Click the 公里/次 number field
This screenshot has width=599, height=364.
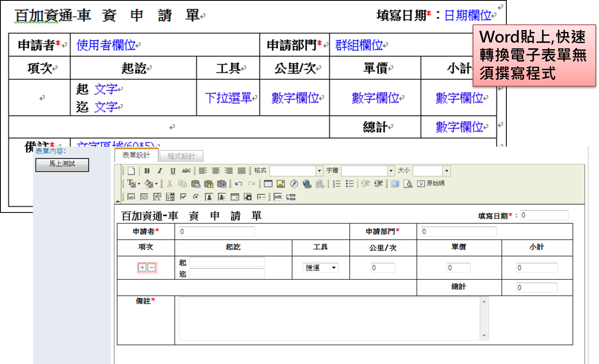click(383, 268)
